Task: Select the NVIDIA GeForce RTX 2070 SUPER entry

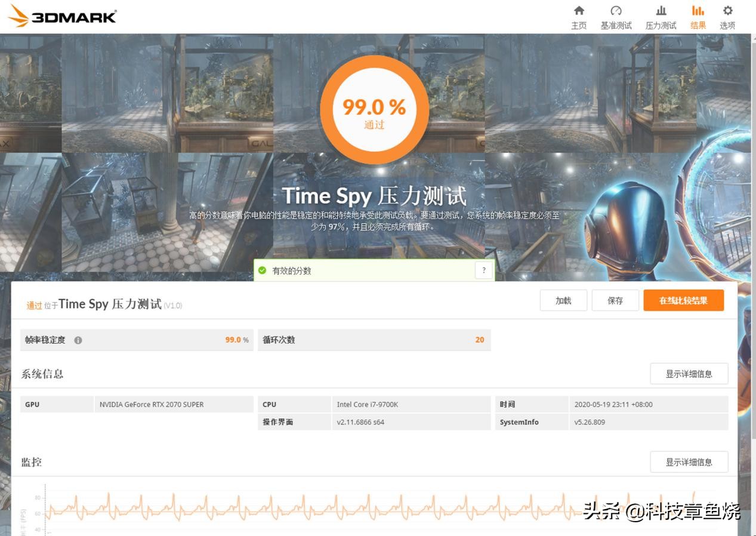Action: (151, 404)
